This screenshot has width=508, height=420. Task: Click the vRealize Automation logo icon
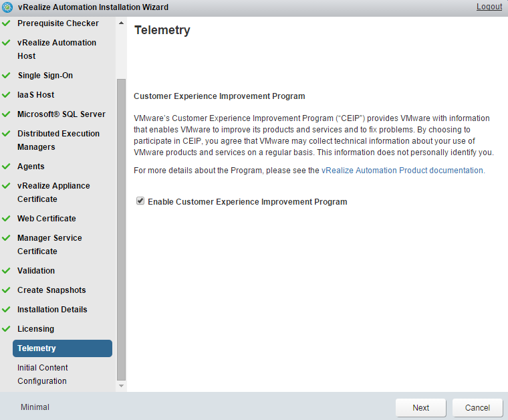(x=7, y=7)
